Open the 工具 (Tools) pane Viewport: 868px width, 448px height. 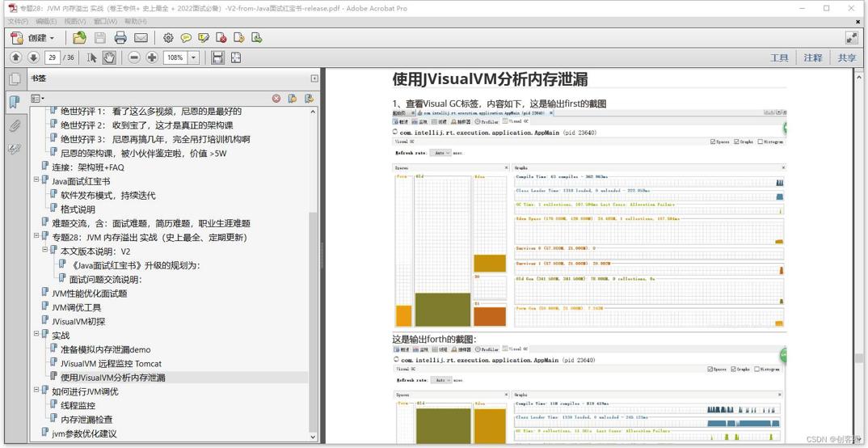point(779,57)
